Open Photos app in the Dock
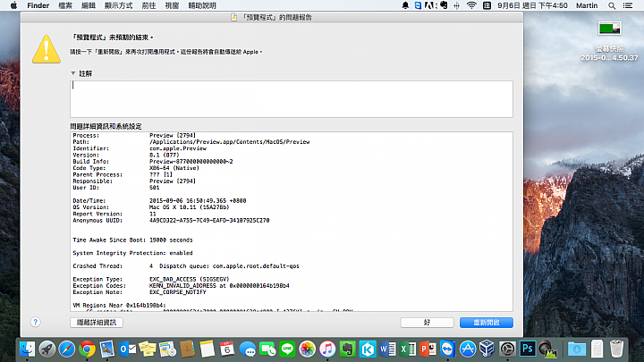Screen dimensions: 644x362 click(x=307, y=349)
